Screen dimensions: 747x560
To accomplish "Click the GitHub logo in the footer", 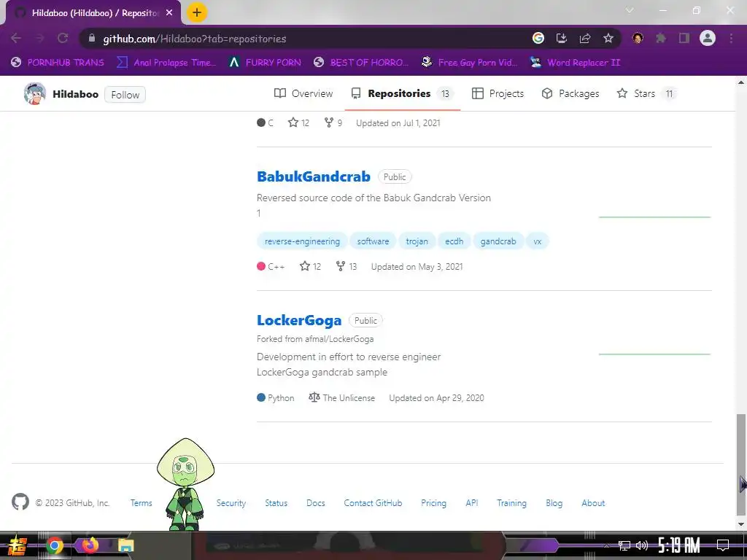I will tap(20, 502).
